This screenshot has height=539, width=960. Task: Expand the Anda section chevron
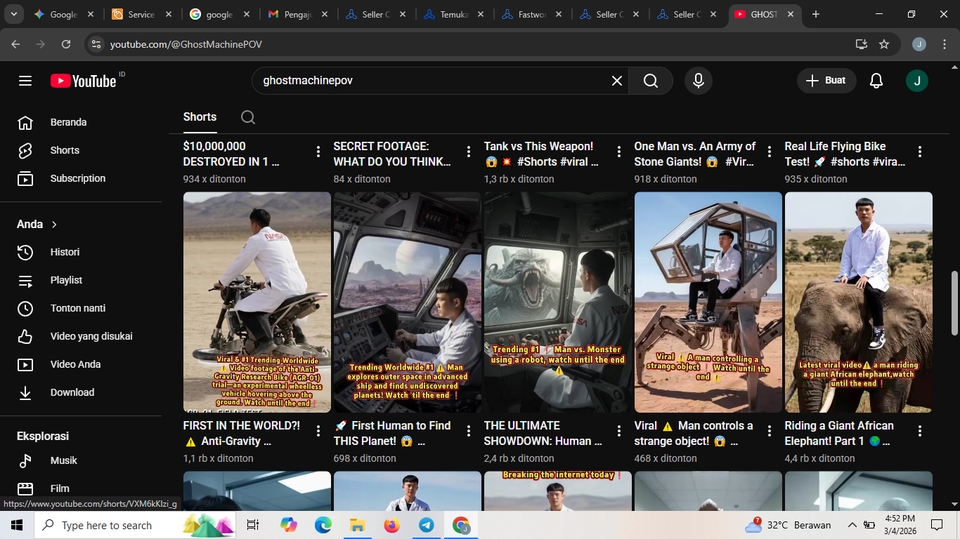[54, 225]
